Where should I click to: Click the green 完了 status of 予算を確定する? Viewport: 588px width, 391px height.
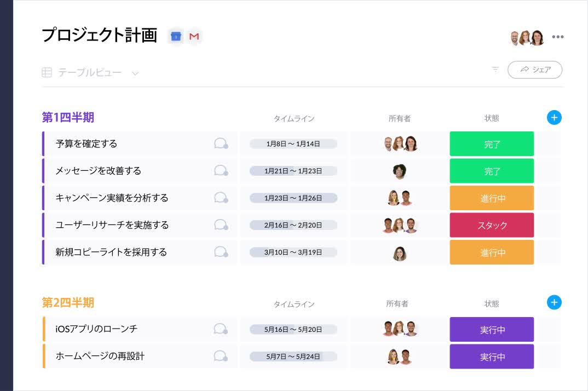(x=492, y=144)
